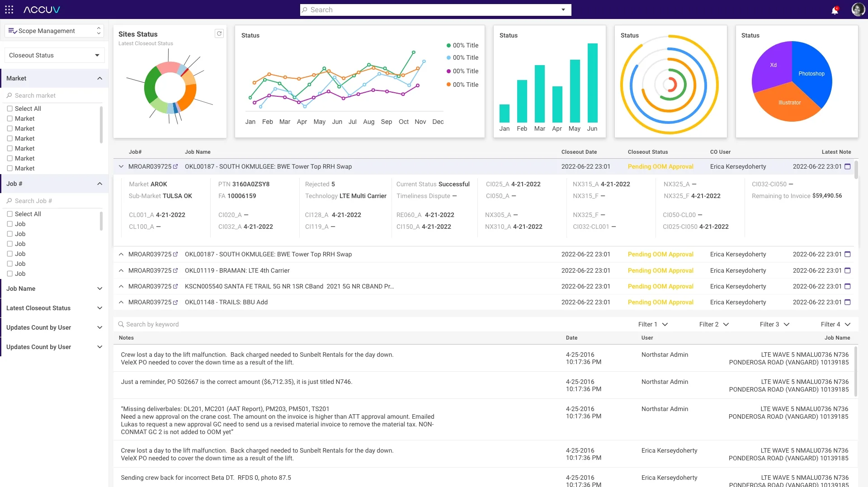This screenshot has width=868, height=487.
Task: Open the Closeout Status dropdown
Action: tap(54, 55)
